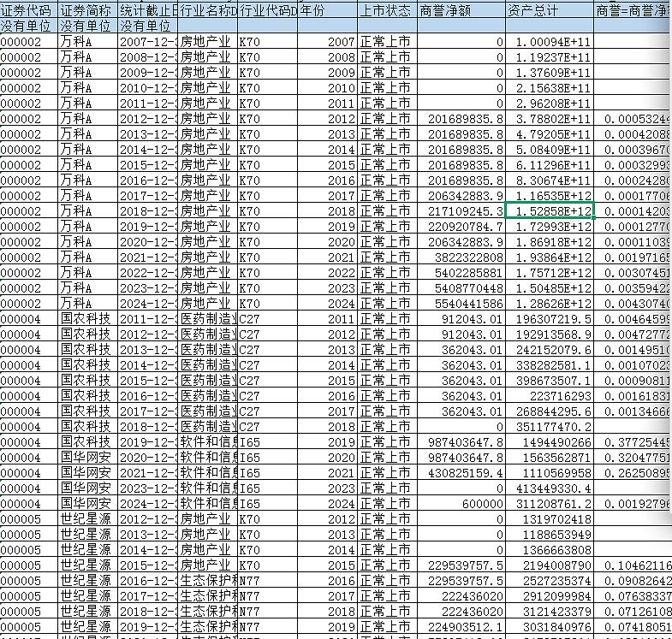This screenshot has height=639, width=672.
Task: Select the asset value 1188653949
Action: pyautogui.click(x=550, y=535)
